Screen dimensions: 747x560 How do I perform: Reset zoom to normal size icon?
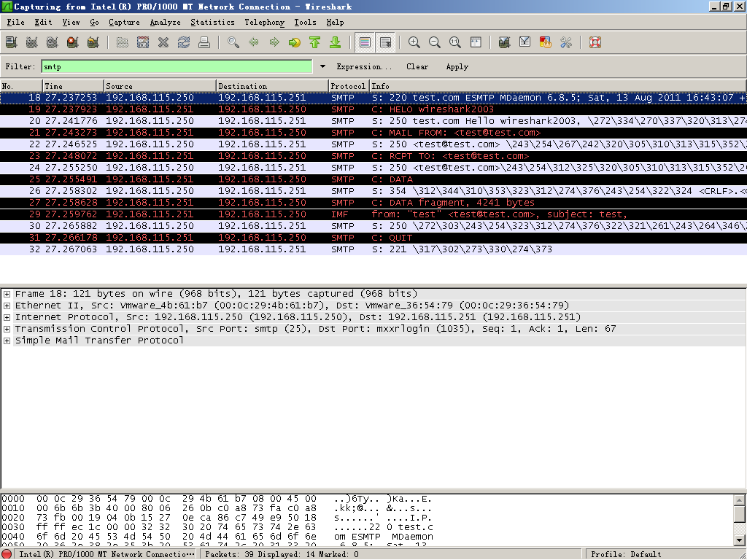(x=455, y=42)
